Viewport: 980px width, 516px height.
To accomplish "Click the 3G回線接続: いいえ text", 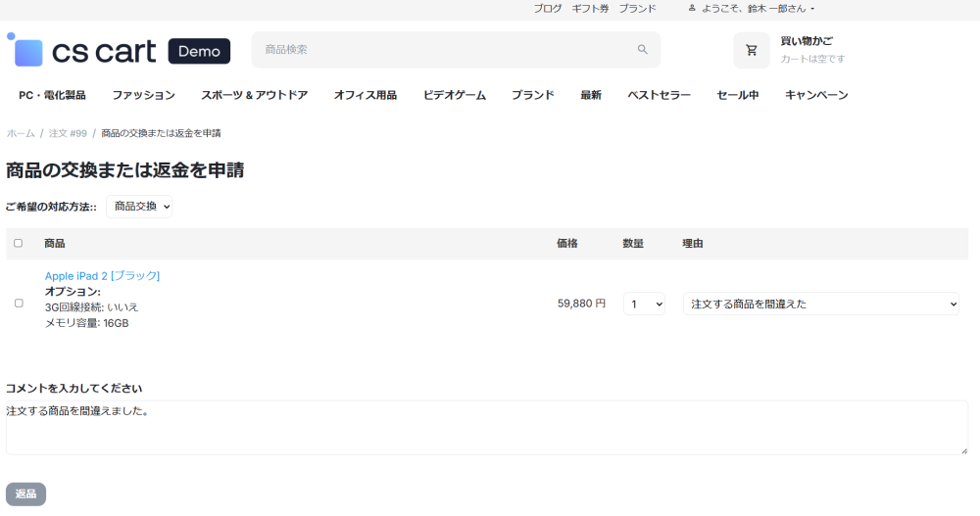I will tap(92, 307).
